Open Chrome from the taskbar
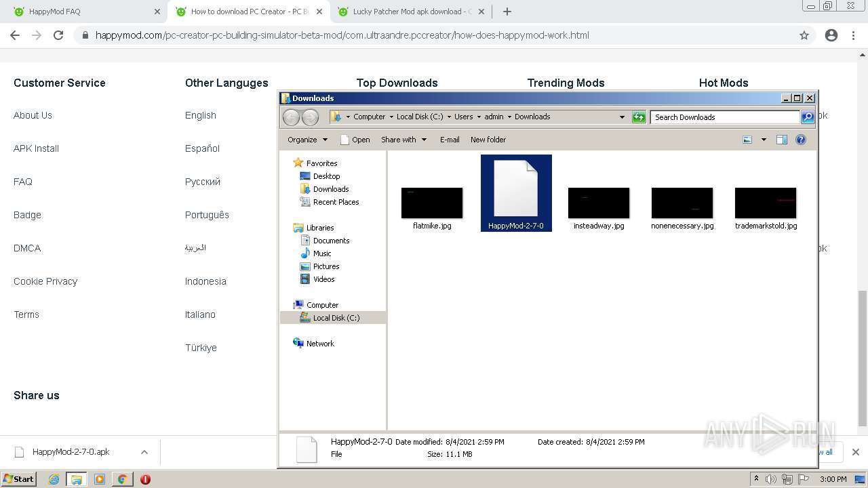 click(122, 479)
